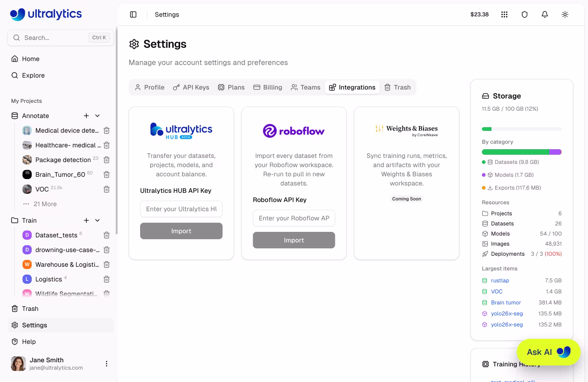Viewport: 588px width, 382px height.
Task: Open first yolo26x-seg 135.5 MB link
Action: (507, 314)
